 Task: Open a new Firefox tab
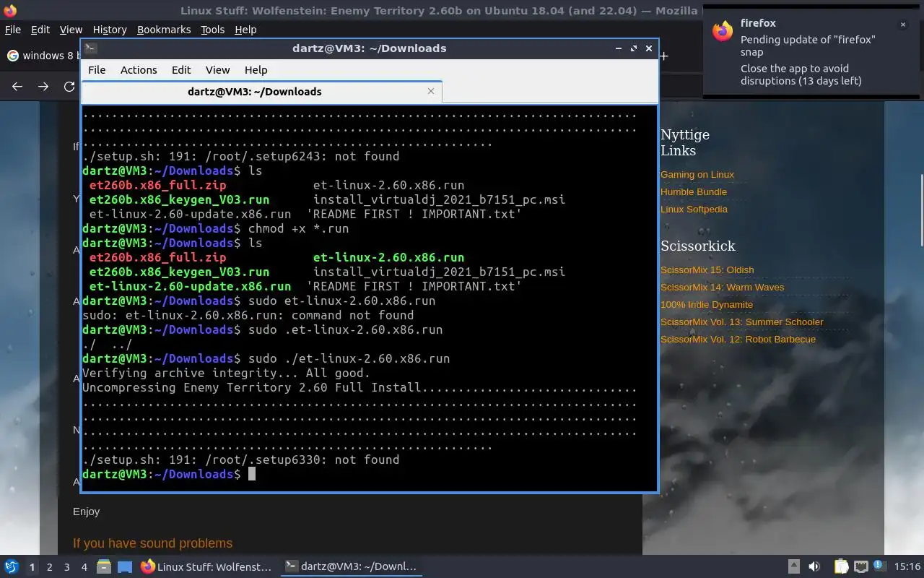664,56
